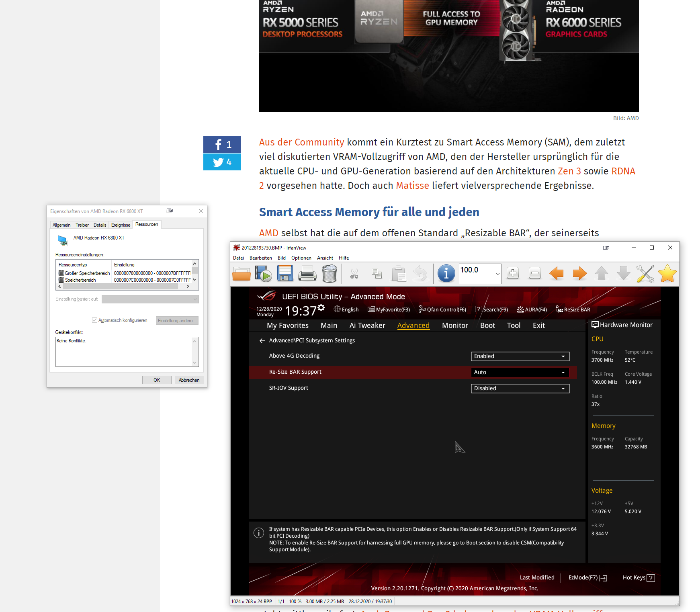The height and width of the screenshot is (612, 700).
Task: Open SR-IOV Support dropdown
Action: click(x=520, y=389)
